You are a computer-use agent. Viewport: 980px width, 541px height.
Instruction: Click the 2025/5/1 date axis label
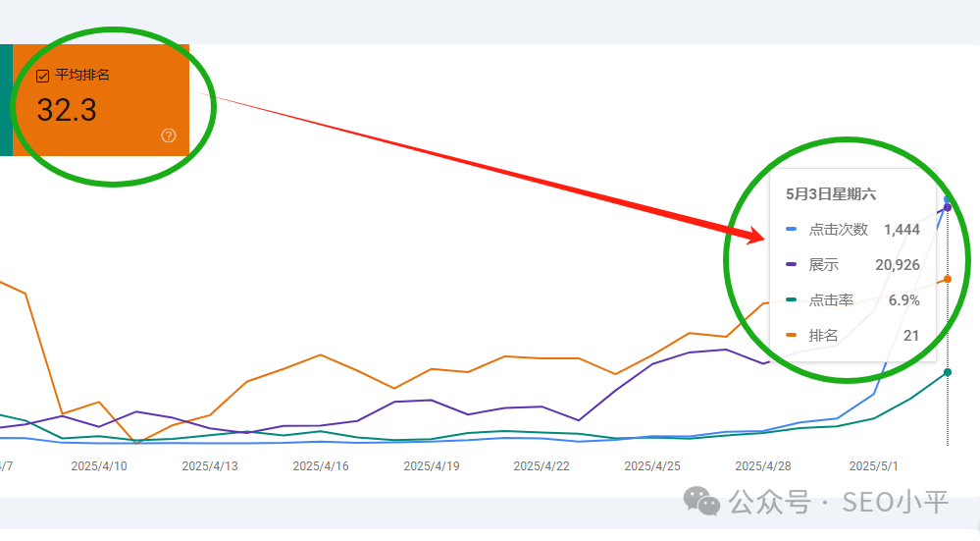pos(873,466)
